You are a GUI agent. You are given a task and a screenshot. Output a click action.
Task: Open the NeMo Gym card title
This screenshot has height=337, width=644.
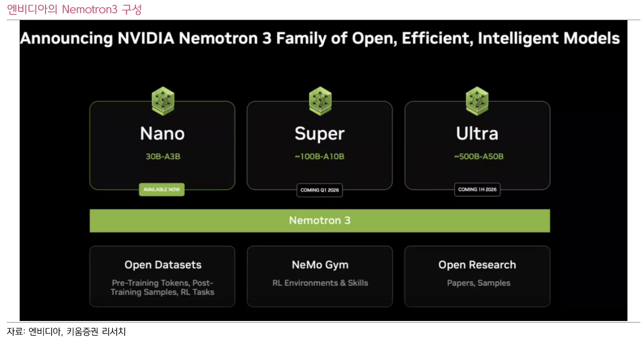320,265
